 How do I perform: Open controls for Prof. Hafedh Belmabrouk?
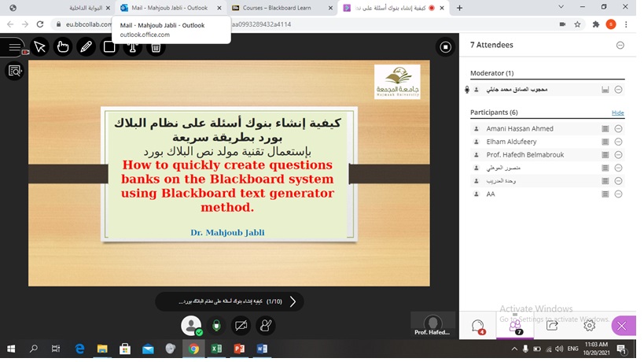(x=618, y=155)
